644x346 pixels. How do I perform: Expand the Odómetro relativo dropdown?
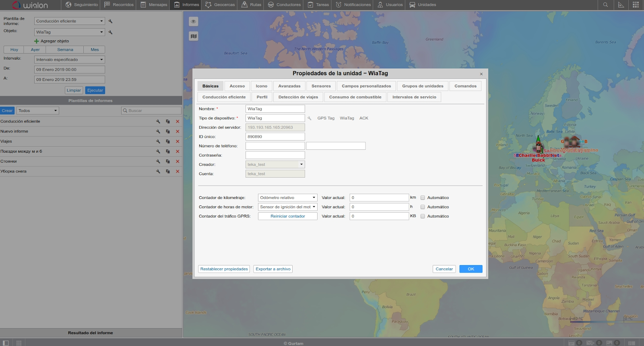coord(287,198)
